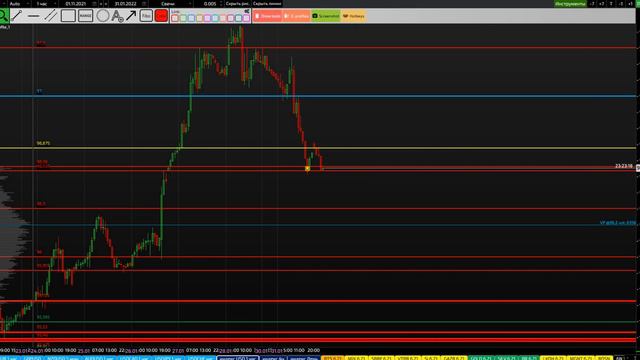
Task: Click the time label 23:23:18 at the price line
Action: point(624,166)
